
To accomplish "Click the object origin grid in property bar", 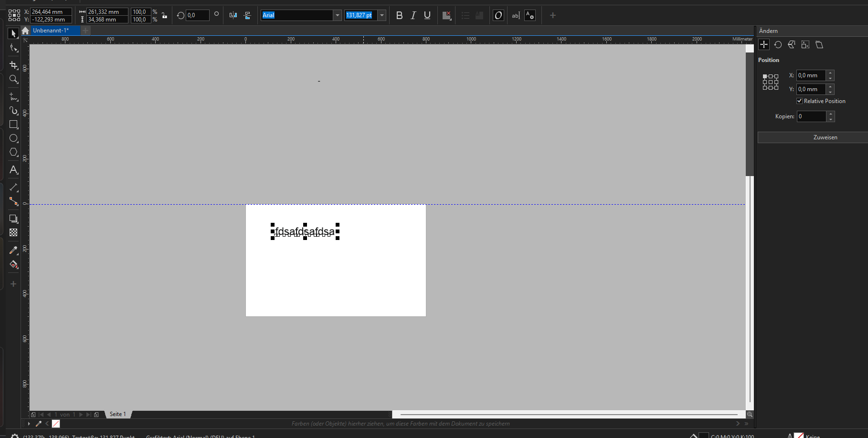I will [14, 15].
